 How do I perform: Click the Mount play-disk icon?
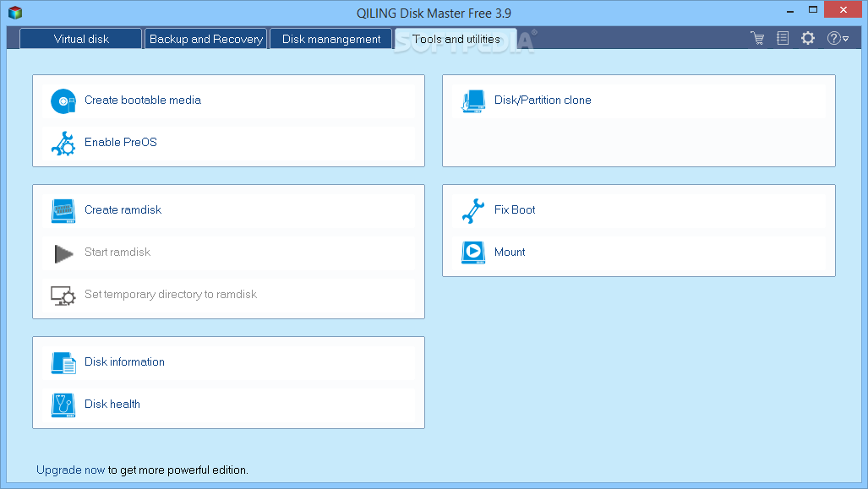[473, 253]
